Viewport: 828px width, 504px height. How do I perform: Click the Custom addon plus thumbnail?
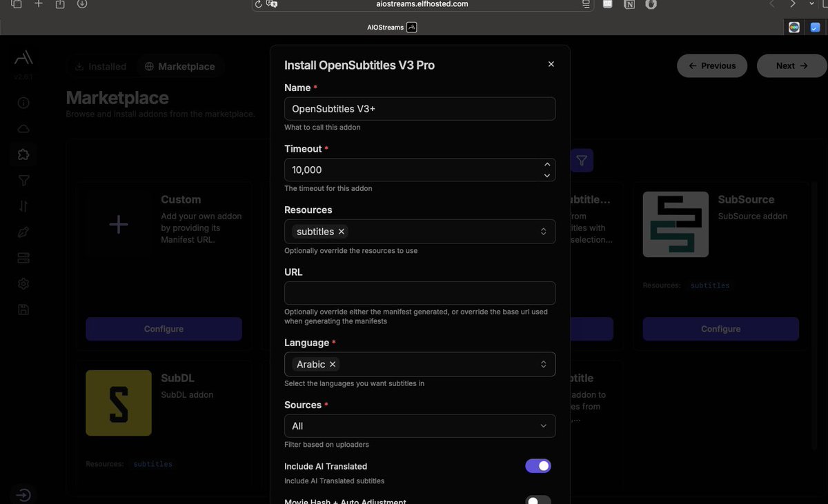coord(119,224)
